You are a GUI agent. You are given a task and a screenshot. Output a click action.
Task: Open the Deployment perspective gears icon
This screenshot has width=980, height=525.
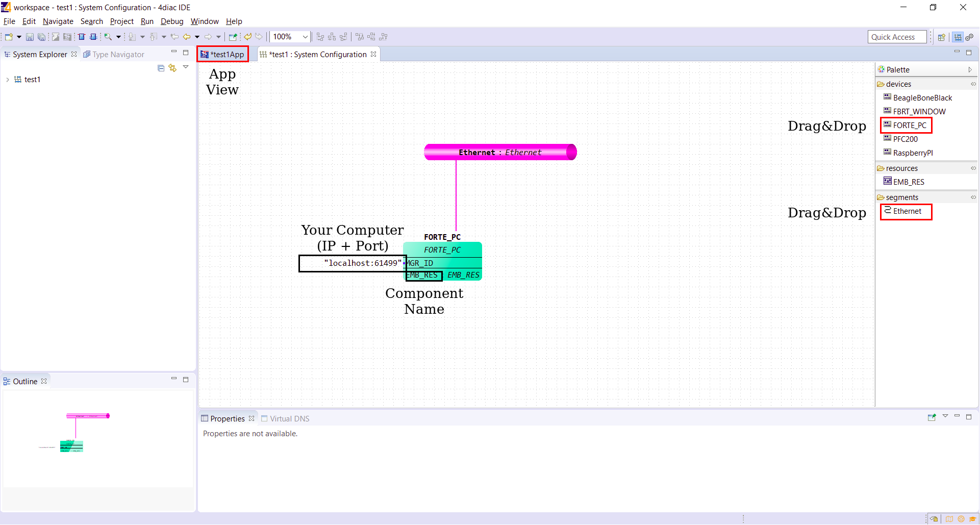(x=969, y=37)
